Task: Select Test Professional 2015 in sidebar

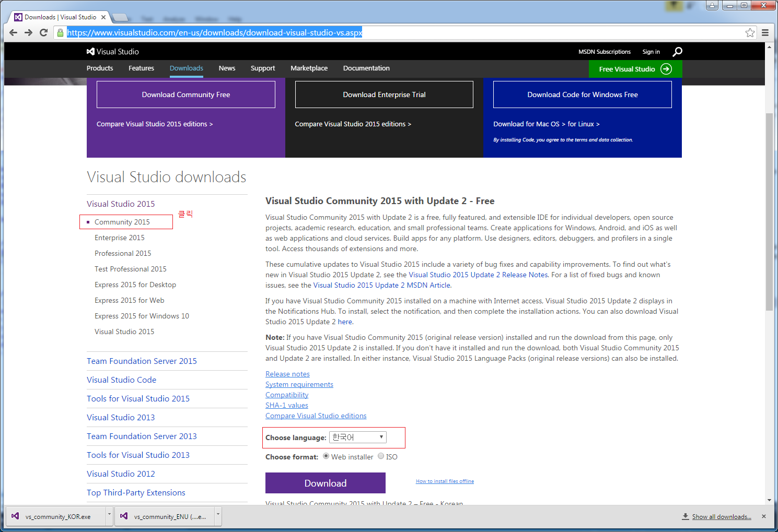Action: pyautogui.click(x=131, y=269)
